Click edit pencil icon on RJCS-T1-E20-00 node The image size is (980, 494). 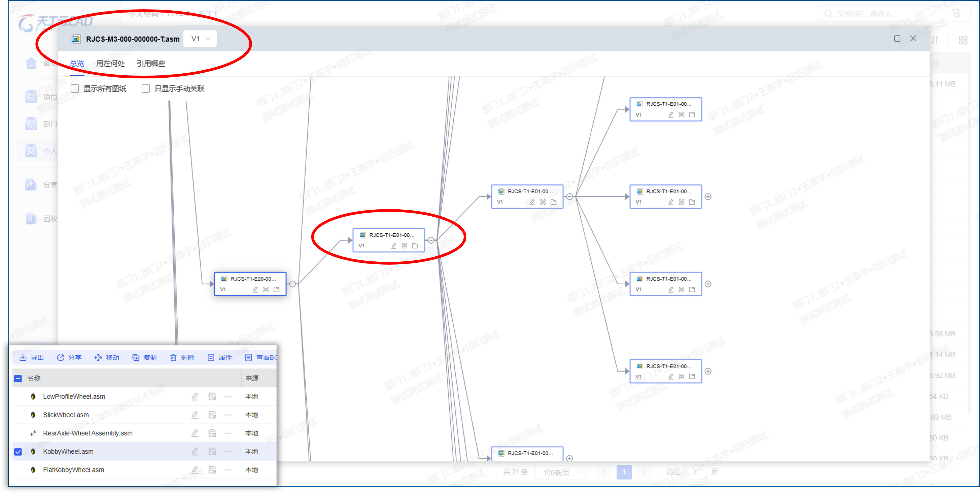(255, 290)
